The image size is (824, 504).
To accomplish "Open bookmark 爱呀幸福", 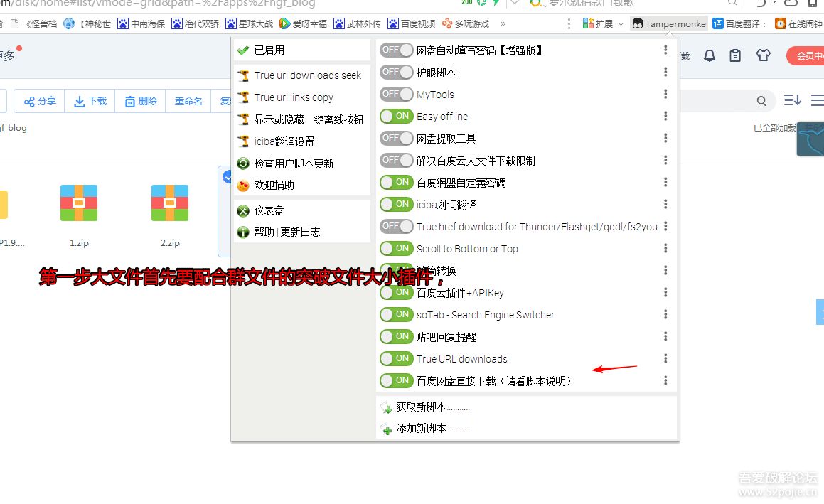I will click(x=303, y=23).
